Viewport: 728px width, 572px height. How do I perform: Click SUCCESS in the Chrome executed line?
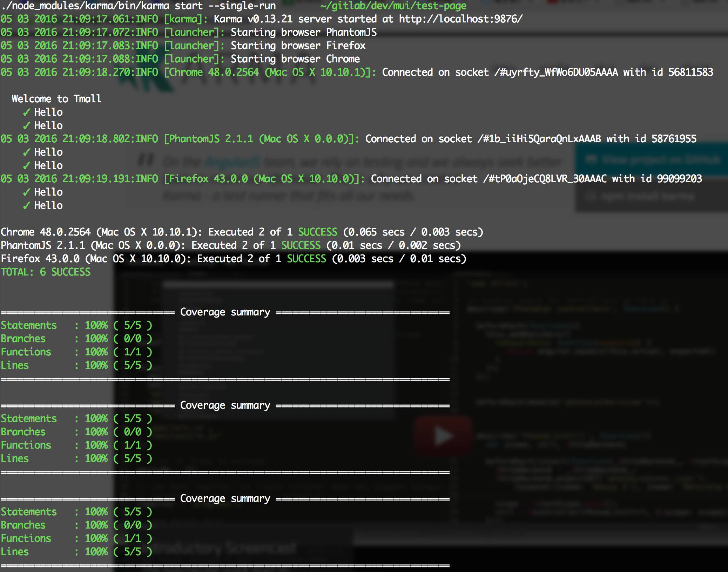tap(318, 232)
